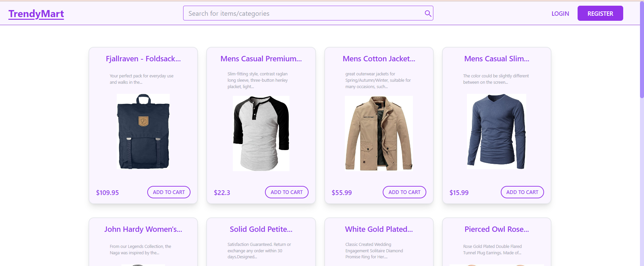Select the raglan henley shirt image

[x=261, y=133]
